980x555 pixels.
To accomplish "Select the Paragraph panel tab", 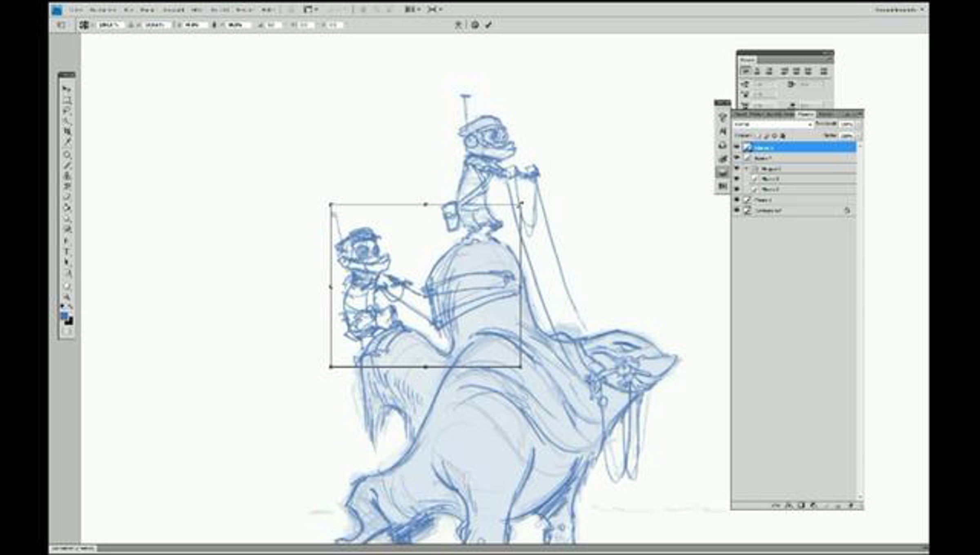I will coord(747,60).
